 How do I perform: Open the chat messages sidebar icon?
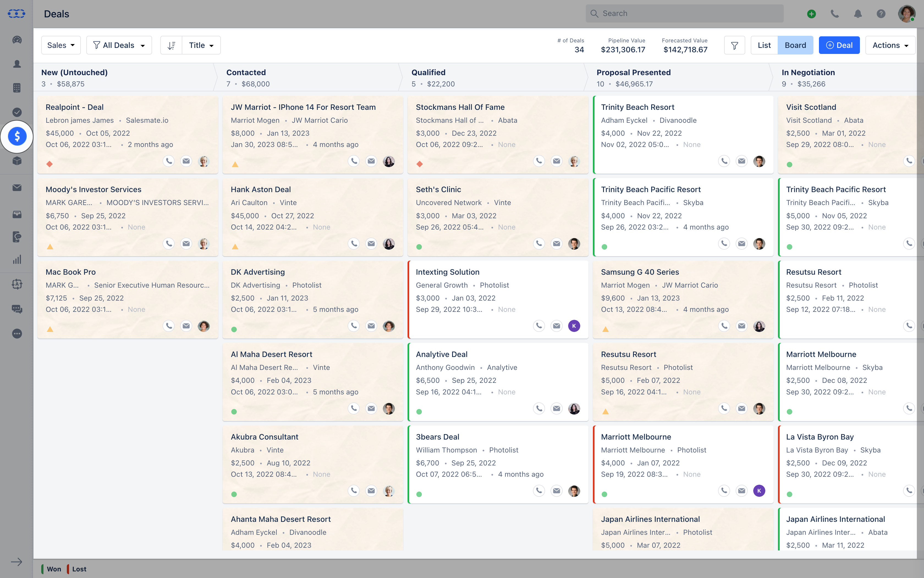pos(17,309)
